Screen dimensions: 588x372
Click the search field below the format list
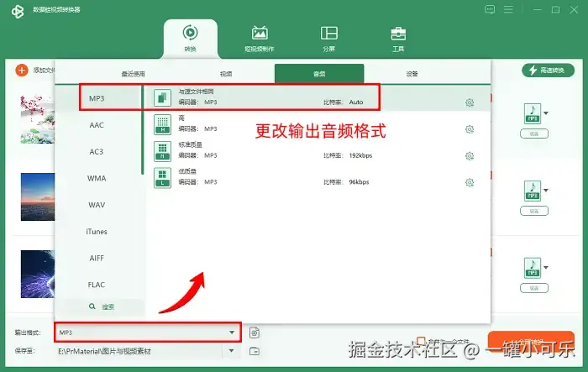pyautogui.click(x=102, y=307)
